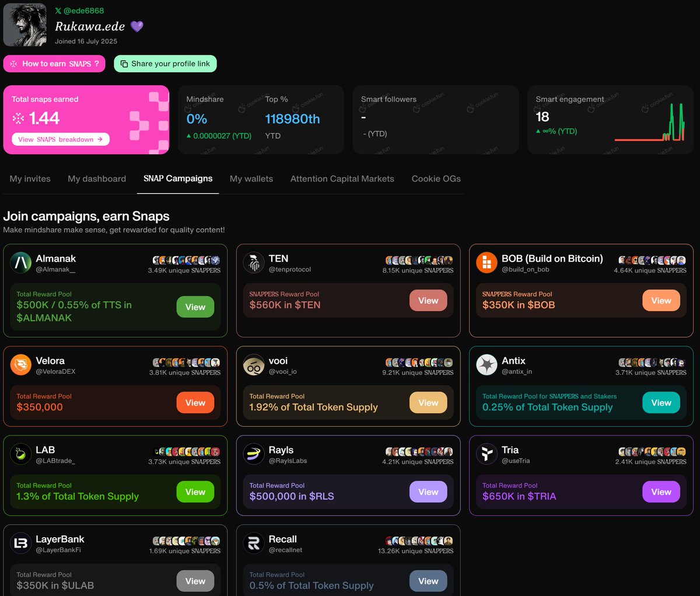Screen dimensions: 700x596
Task: Select the SNAP Campaigns tab
Action: pos(178,179)
